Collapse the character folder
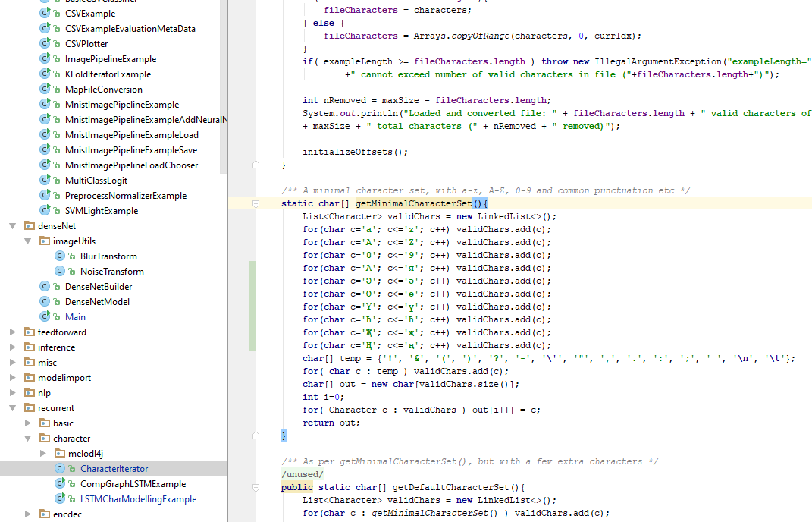 click(x=28, y=438)
